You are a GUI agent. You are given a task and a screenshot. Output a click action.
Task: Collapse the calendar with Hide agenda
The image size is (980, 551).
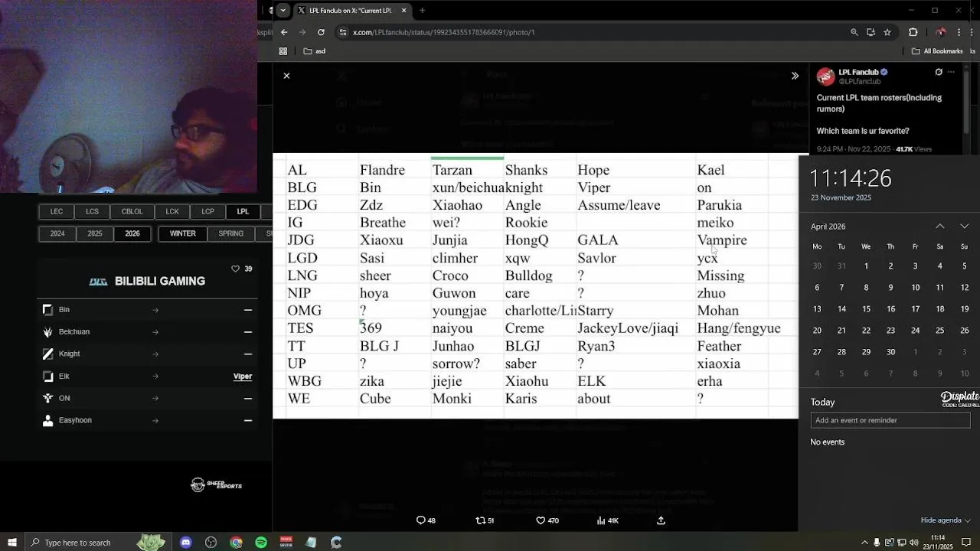tap(946, 520)
